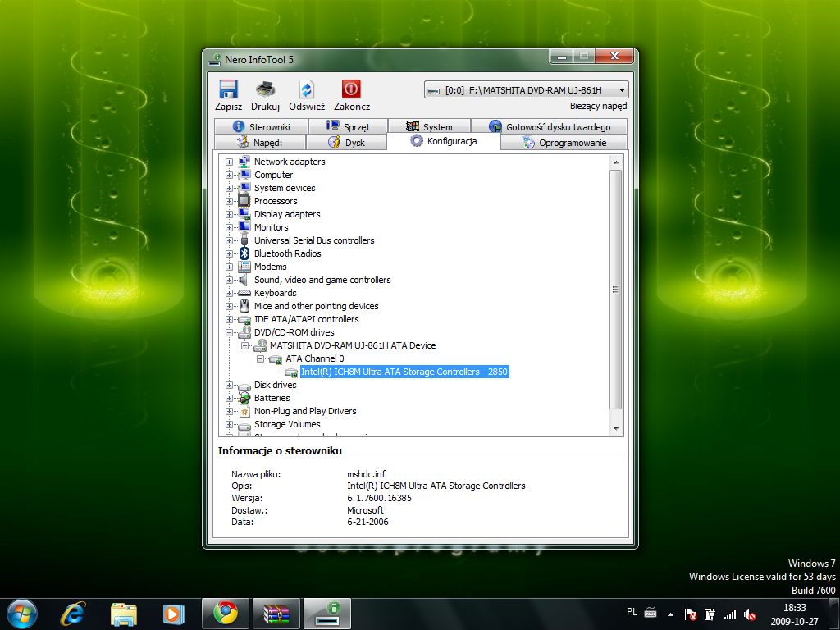
Task: Collapse the DVD/CD-ROM drives node
Action: 230,332
